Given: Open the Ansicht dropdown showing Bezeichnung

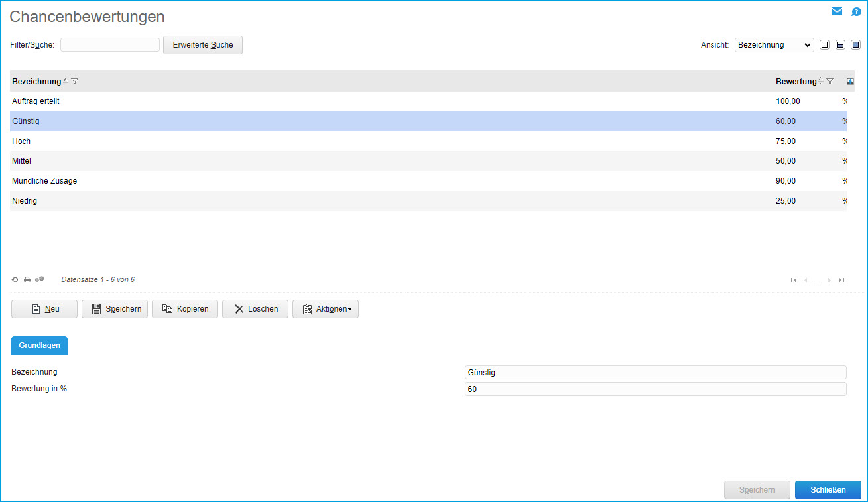Looking at the screenshot, I should [775, 45].
